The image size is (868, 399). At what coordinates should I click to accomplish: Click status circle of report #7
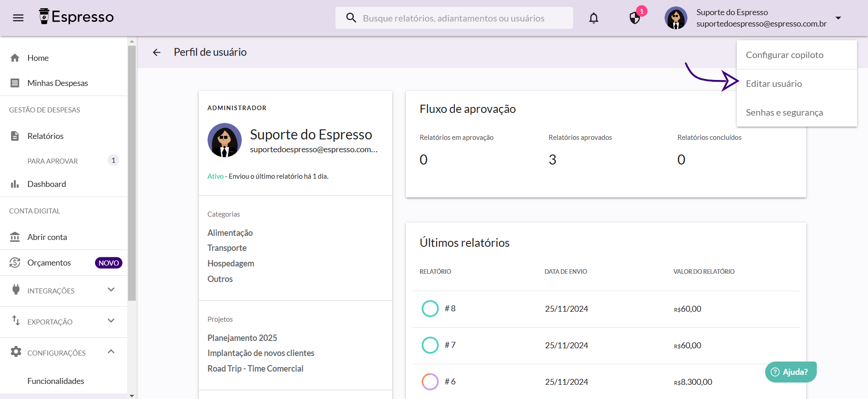pos(430,345)
